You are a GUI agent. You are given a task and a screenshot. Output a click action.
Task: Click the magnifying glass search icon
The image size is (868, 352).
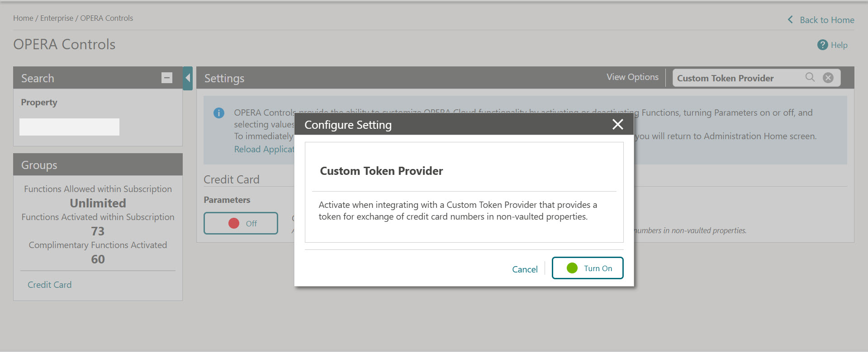coord(810,77)
